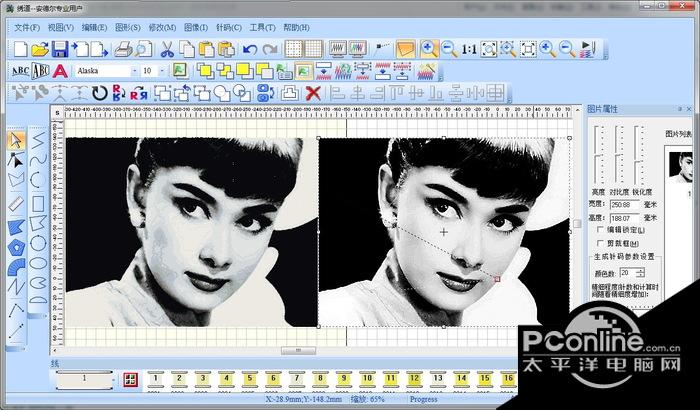Adjust the 亮度 brightness slider
The image size is (700, 410).
[x=598, y=155]
